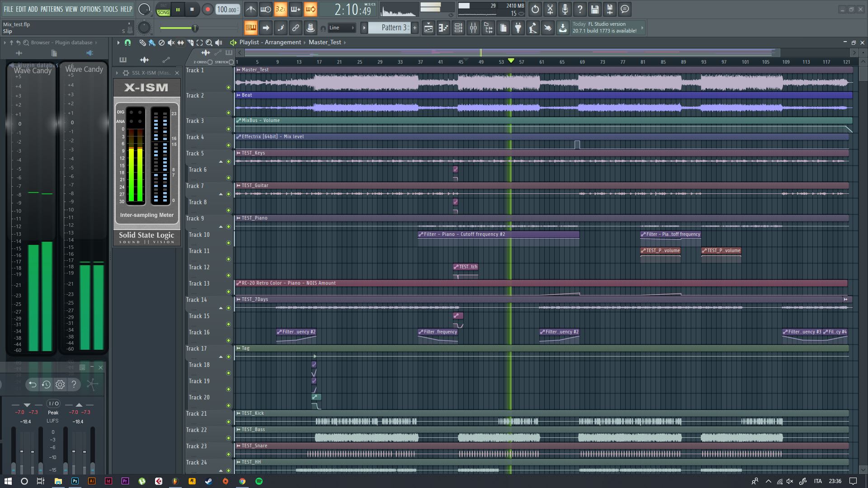Open settings gear in loudness meter panel
This screenshot has width=868, height=488.
tap(60, 385)
